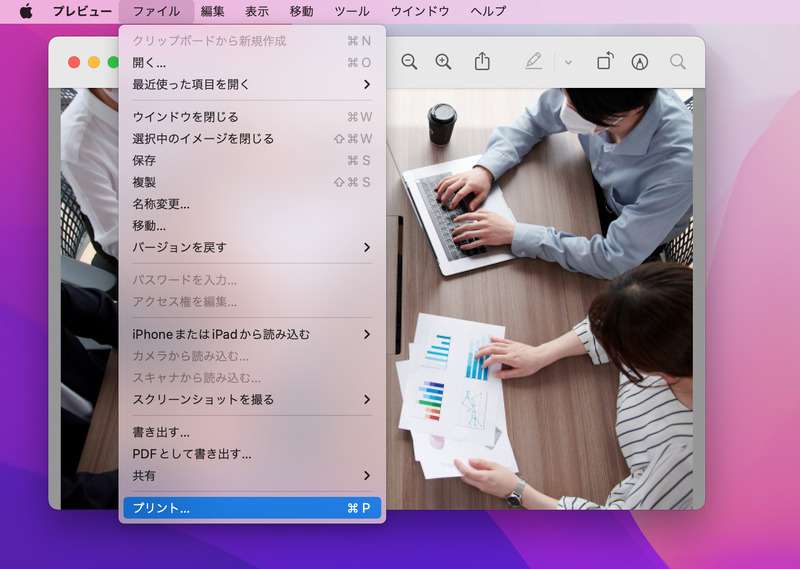Select 移動... in the File menu

[x=252, y=226]
